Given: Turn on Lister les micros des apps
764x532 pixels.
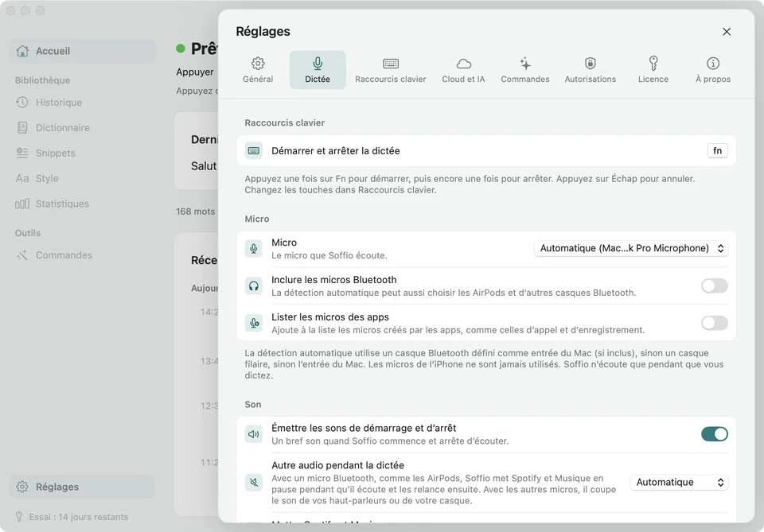Looking at the screenshot, I should click(715, 323).
